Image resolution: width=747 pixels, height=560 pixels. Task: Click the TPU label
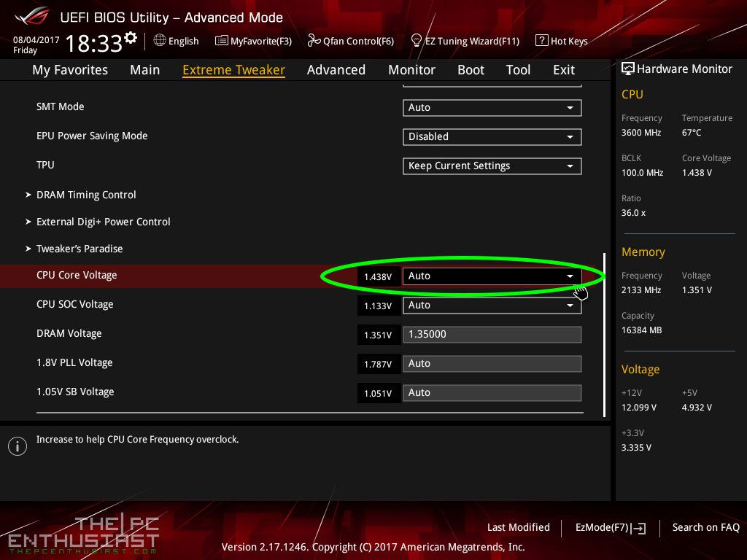[x=45, y=165]
